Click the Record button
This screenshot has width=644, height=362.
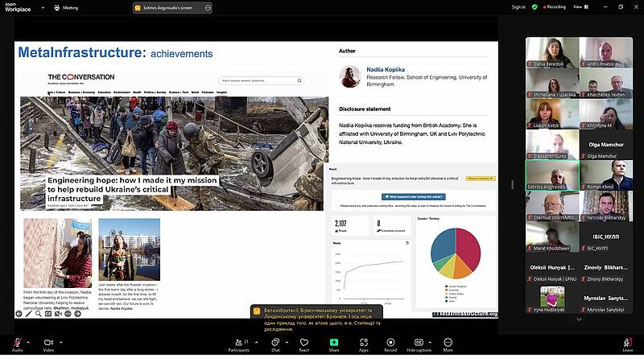point(390,344)
